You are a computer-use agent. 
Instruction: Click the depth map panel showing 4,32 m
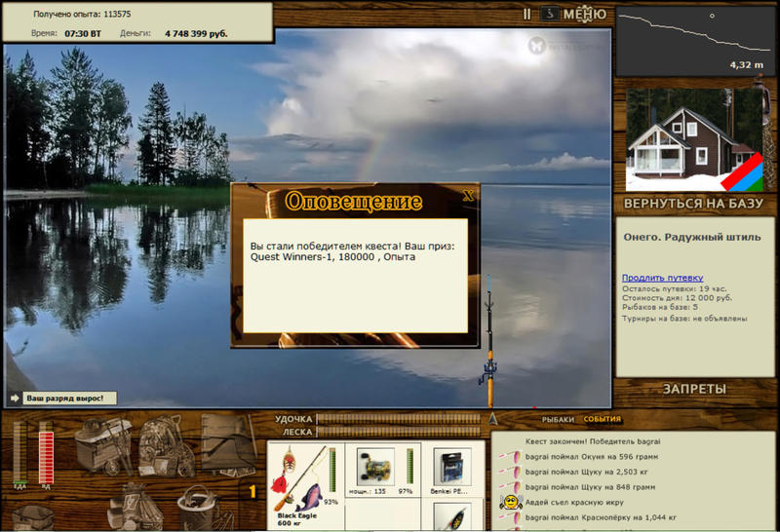tap(694, 41)
